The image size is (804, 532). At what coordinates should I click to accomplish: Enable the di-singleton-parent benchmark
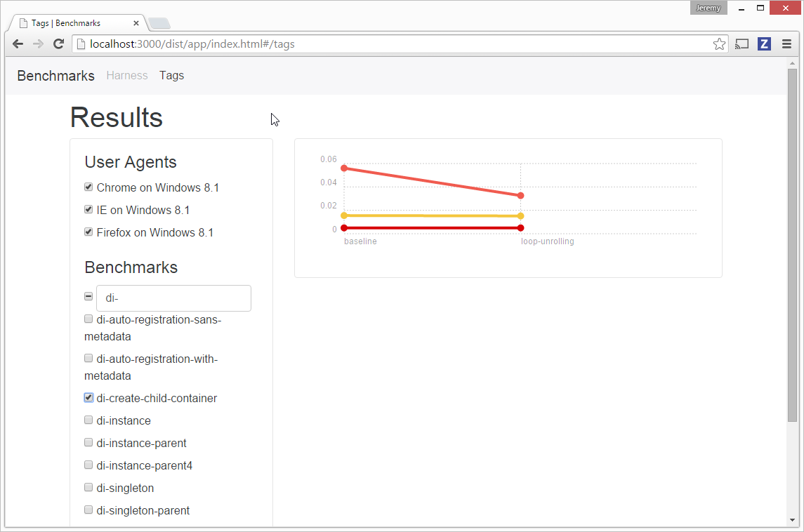pyautogui.click(x=88, y=510)
